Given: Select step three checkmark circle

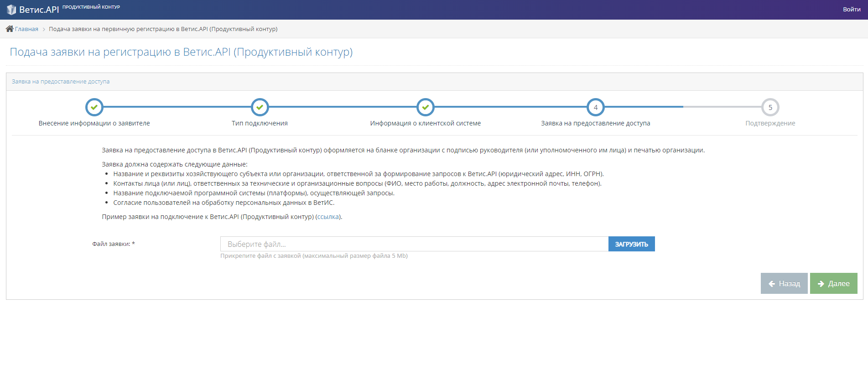Looking at the screenshot, I should pos(426,108).
